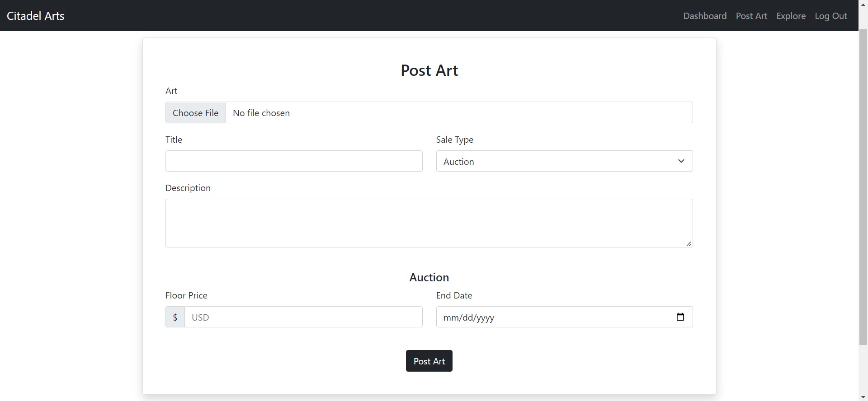The width and height of the screenshot is (868, 401).
Task: Click inside the Description textarea
Action: pyautogui.click(x=429, y=223)
